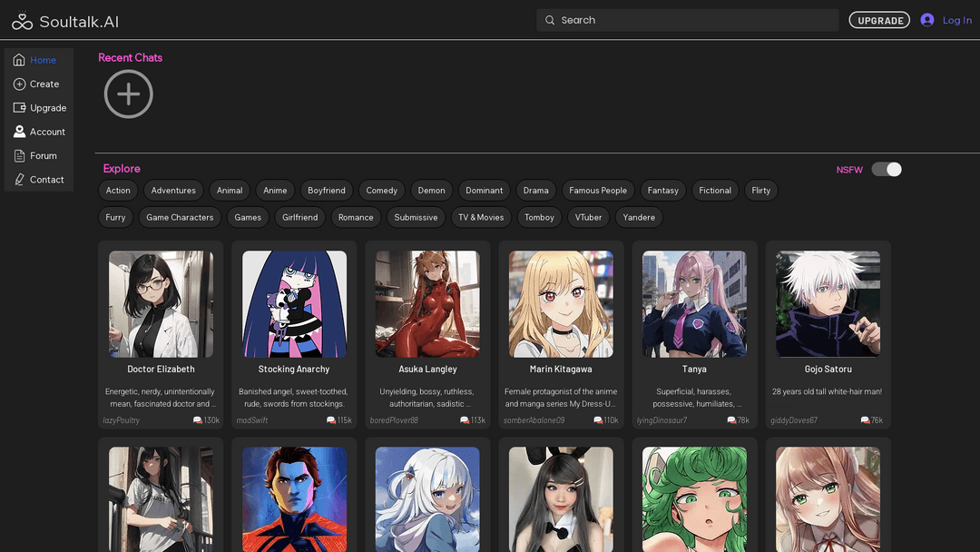Click the Home icon in sidebar
Viewport: 980px width, 552px height.
coord(19,60)
